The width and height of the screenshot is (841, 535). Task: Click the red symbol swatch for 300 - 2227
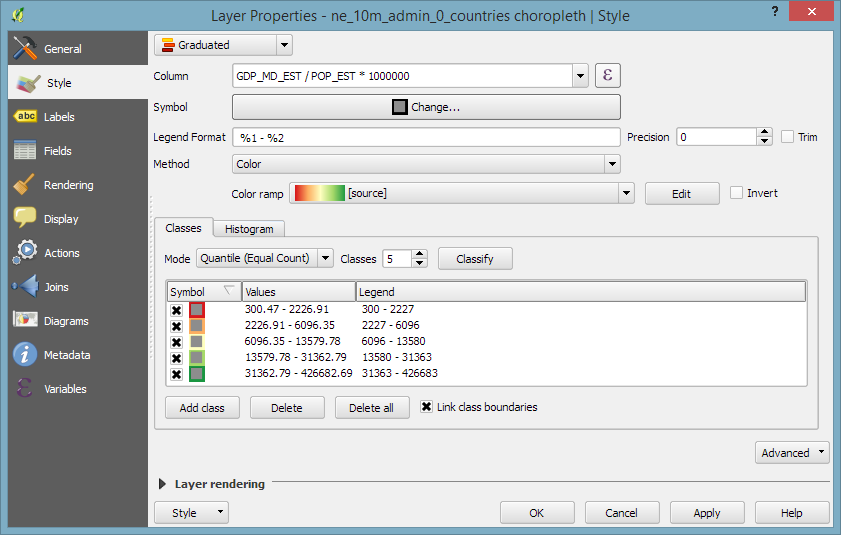[x=197, y=310]
